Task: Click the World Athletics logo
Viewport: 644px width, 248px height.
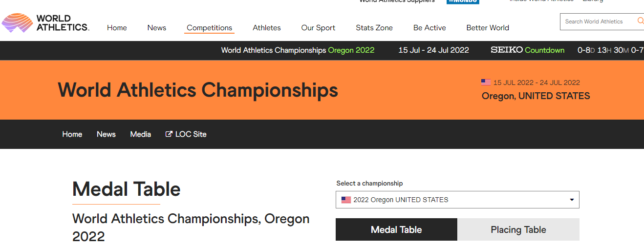Action: click(45, 23)
